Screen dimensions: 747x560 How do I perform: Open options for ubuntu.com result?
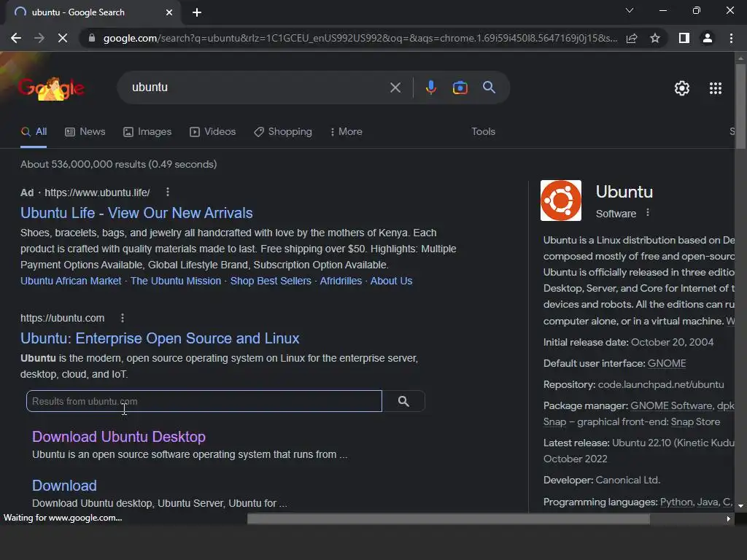coord(123,318)
